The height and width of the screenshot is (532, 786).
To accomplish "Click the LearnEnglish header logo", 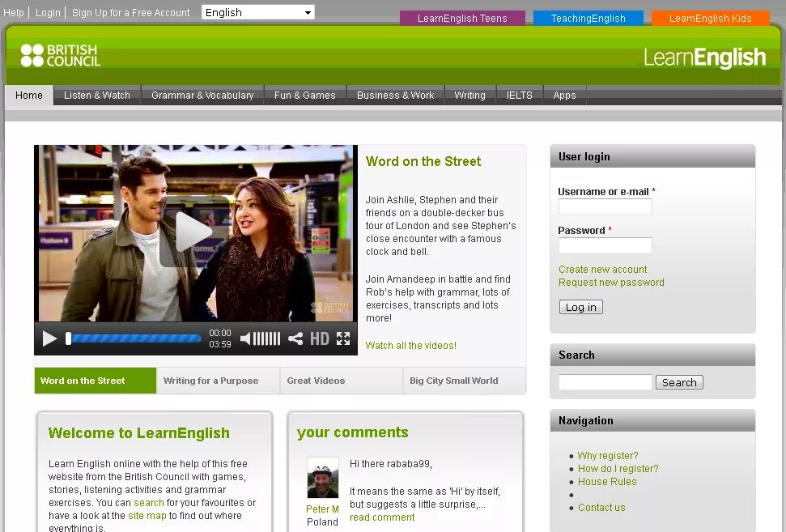I will pyautogui.click(x=705, y=57).
